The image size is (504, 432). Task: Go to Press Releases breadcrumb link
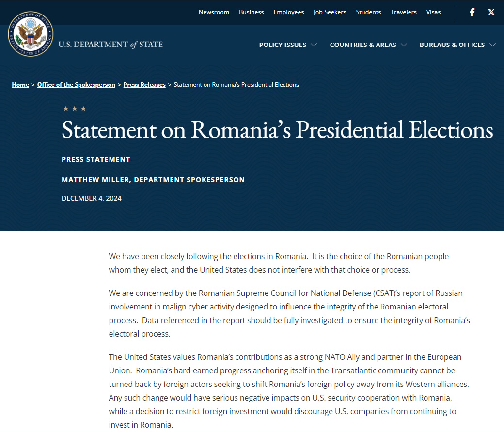(x=144, y=85)
